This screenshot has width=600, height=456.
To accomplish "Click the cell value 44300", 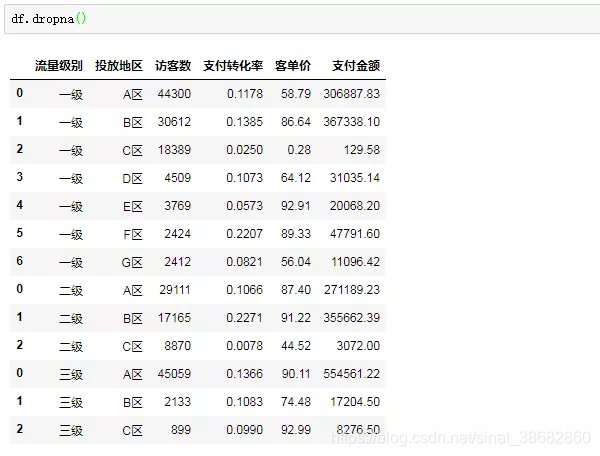I will click(174, 94).
